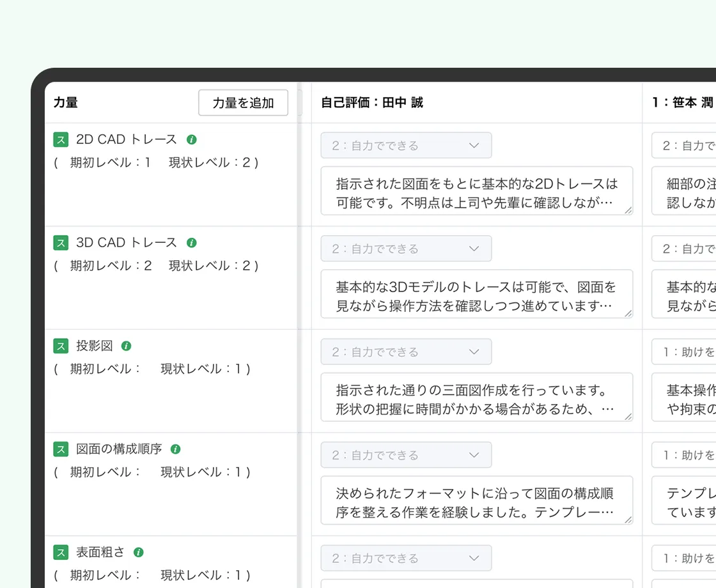
Task: Open 笹本 level dropdown in 投影図 row
Action: coord(684,352)
